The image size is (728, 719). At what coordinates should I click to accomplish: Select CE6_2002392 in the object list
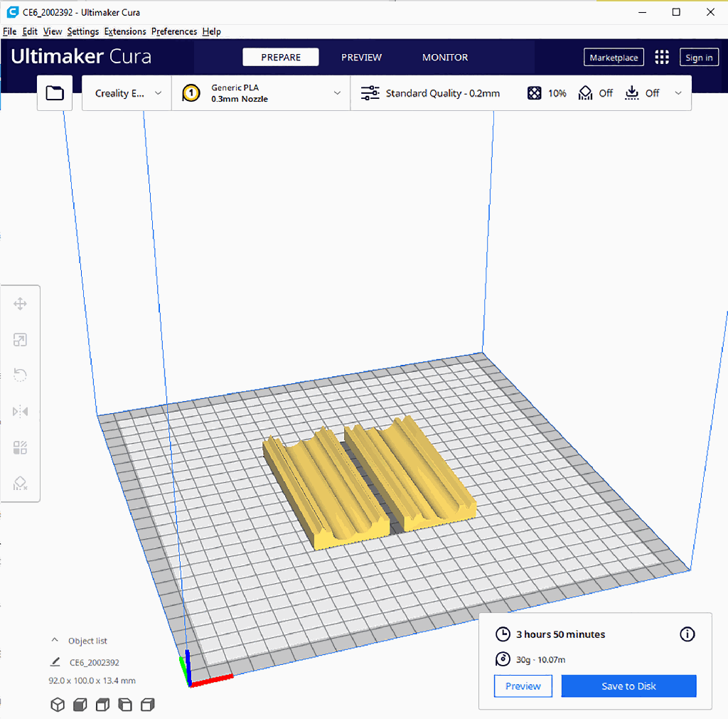(x=94, y=662)
